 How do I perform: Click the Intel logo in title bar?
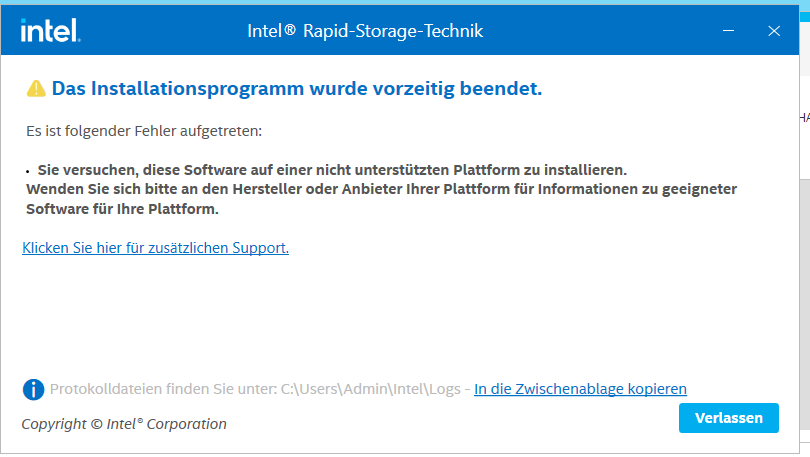[50, 31]
